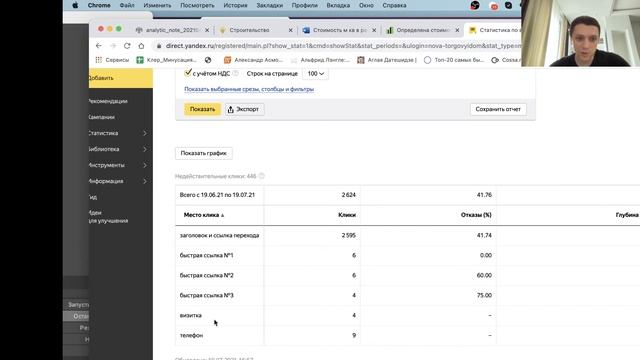This screenshot has height=360, width=640.
Task: Click the yellow Показать button
Action: tap(202, 109)
